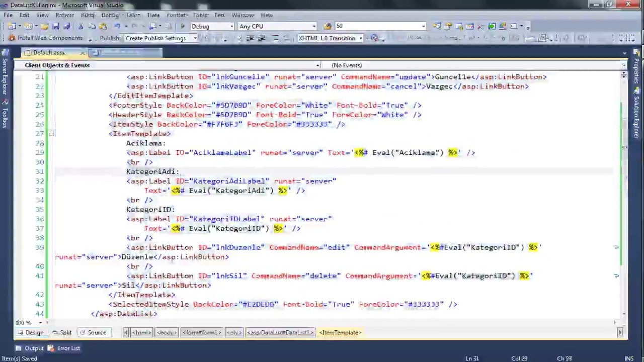Click the Publish toolbar button
The width and height of the screenshot is (644, 362).
point(109,38)
